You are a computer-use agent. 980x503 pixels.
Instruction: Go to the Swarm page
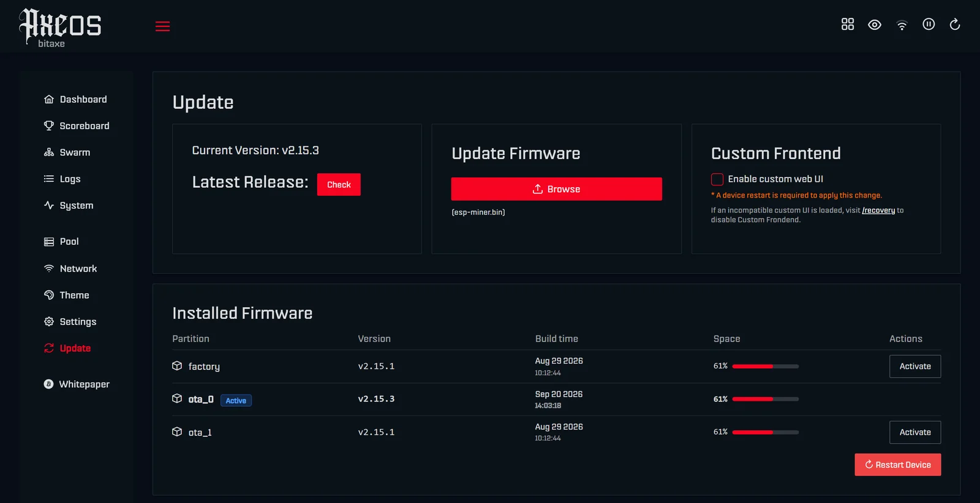pos(67,152)
